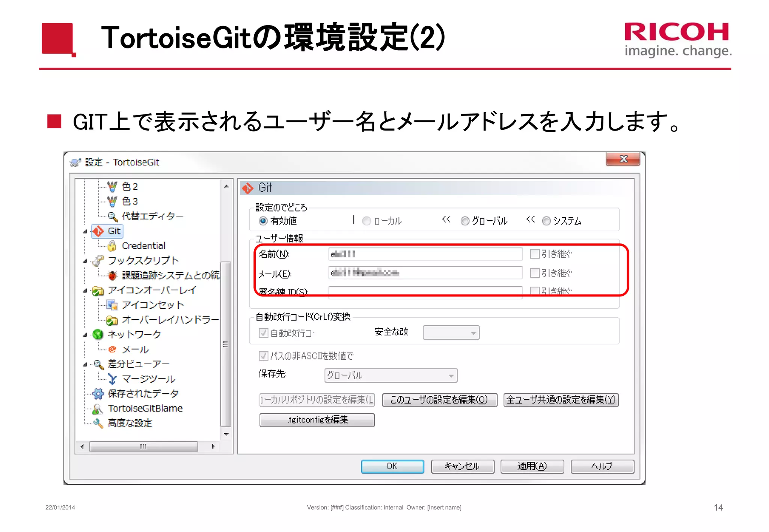Screen dimensions: 769x532
Task: Select 保存されたデータ in the tree
Action: tap(143, 394)
